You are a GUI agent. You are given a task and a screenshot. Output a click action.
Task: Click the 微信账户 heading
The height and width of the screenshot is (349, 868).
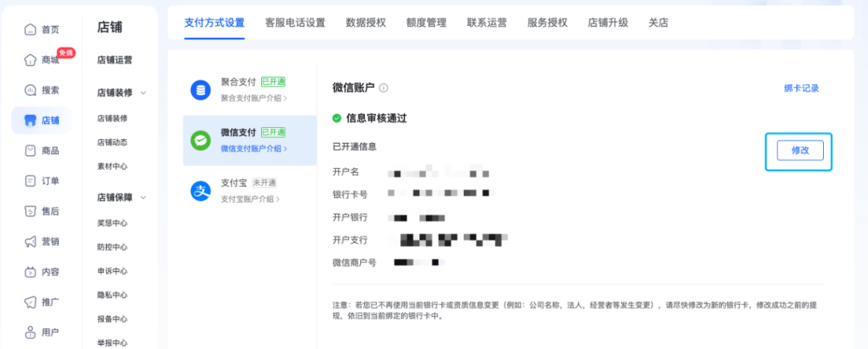353,88
